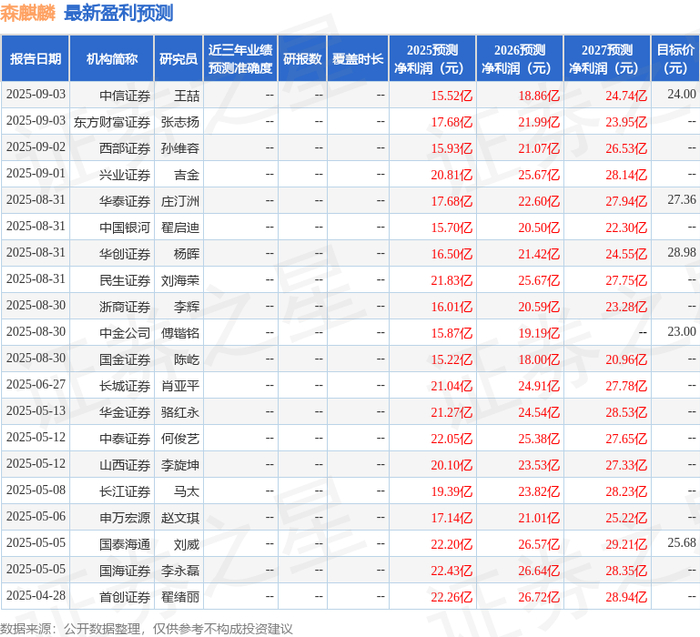The image size is (700, 637).
Task: Click the 目标价(元) column header
Action: 675,58
